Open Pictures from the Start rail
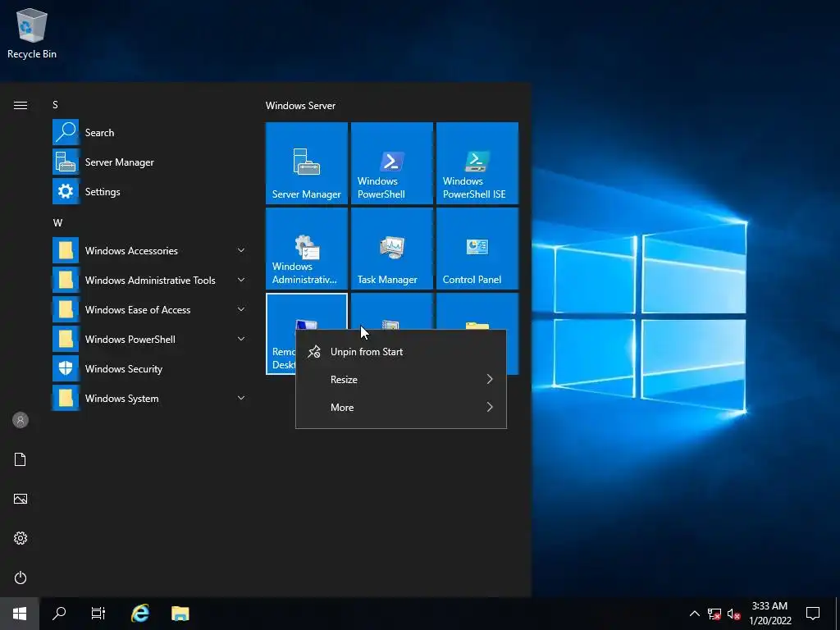840x630 pixels. point(21,499)
